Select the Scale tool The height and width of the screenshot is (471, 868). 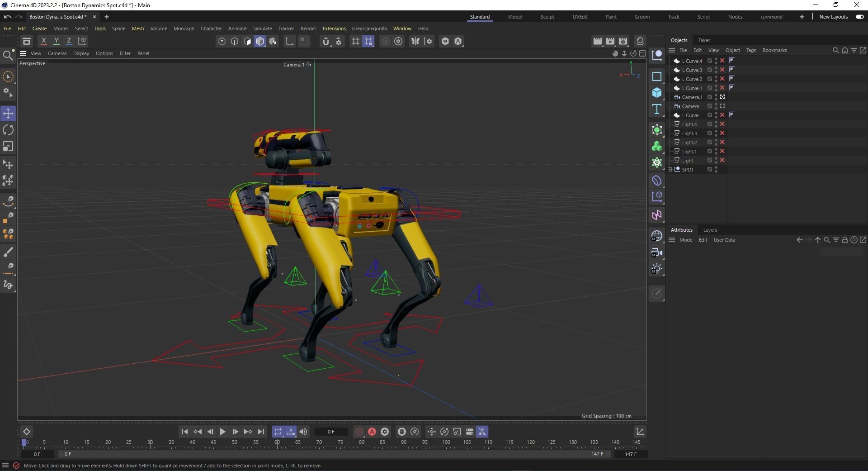[x=8, y=146]
